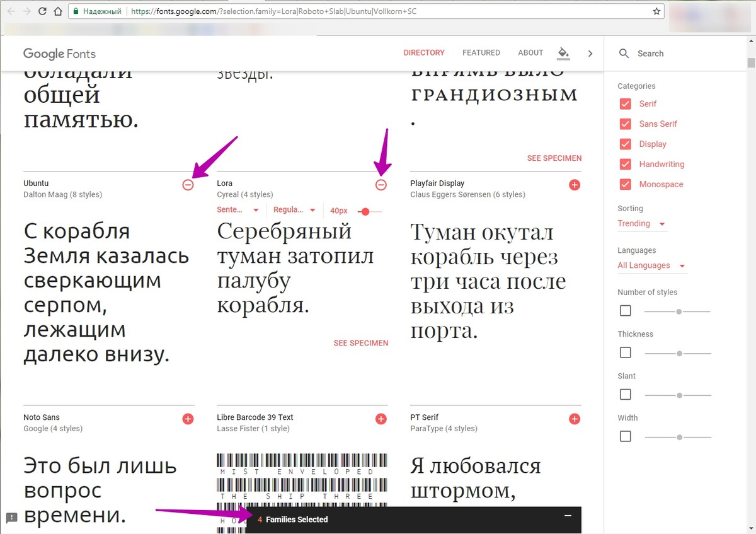
Task: Adjust Thickness slider
Action: 677,354
